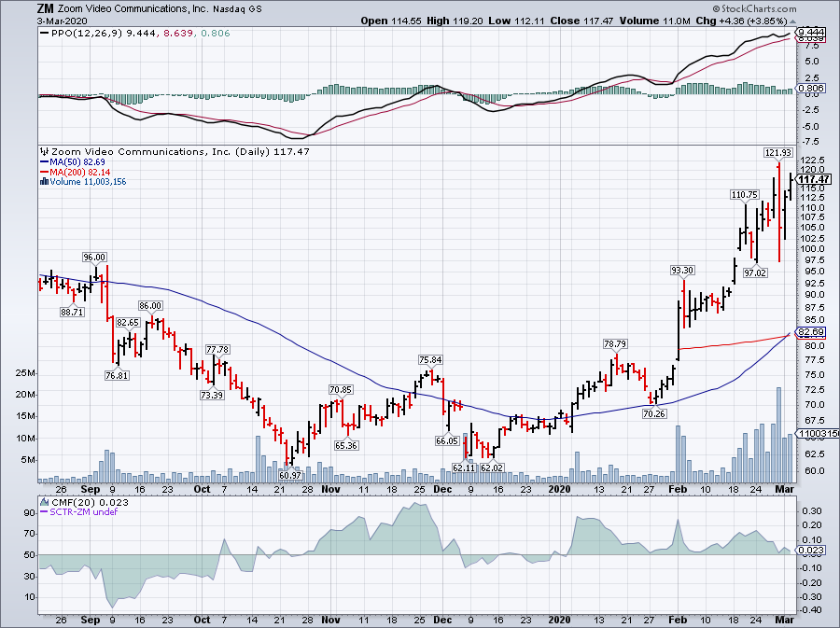Click the -7.5 label on the PPO axis
Image resolution: width=840 pixels, height=628 pixels.
point(810,141)
